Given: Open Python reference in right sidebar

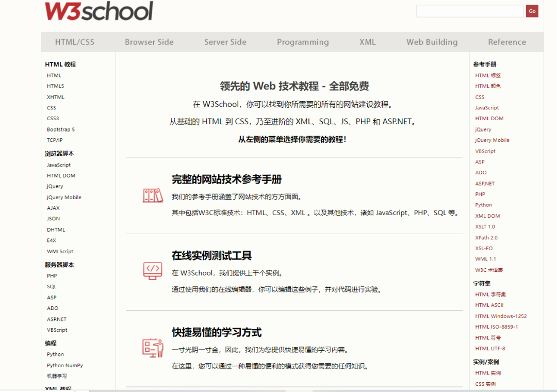Looking at the screenshot, I should (x=484, y=205).
